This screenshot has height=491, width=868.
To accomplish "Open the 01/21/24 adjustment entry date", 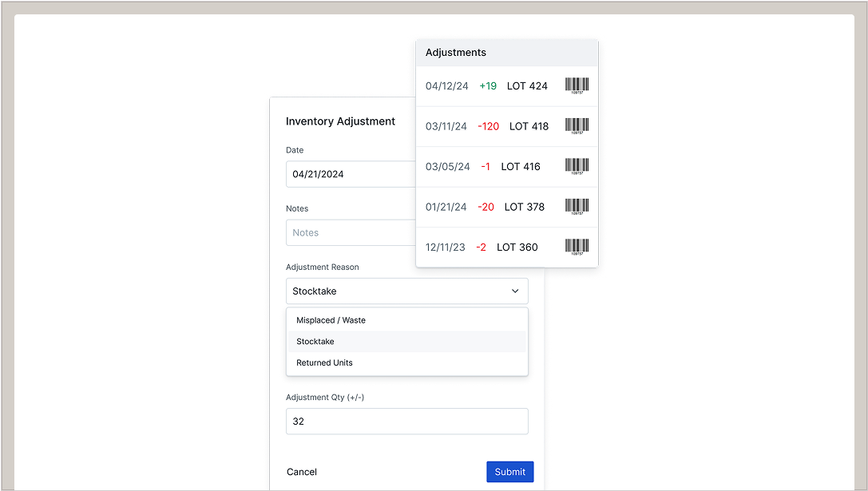I will [x=446, y=207].
